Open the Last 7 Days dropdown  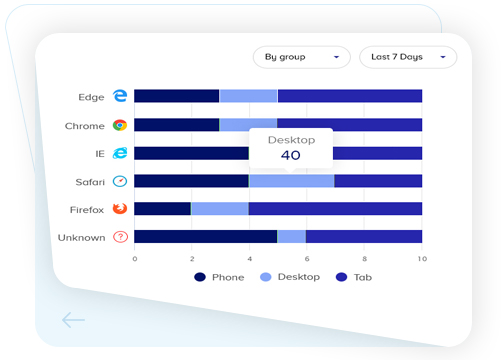(x=408, y=57)
